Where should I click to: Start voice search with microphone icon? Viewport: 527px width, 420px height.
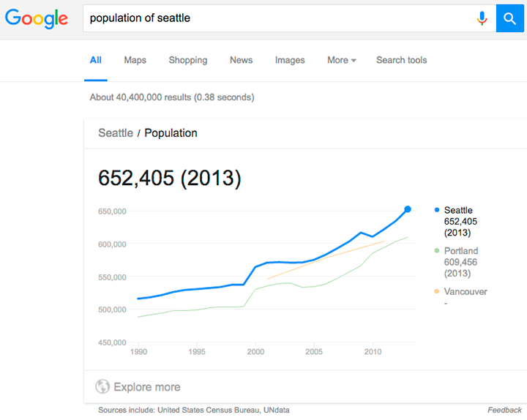482,18
